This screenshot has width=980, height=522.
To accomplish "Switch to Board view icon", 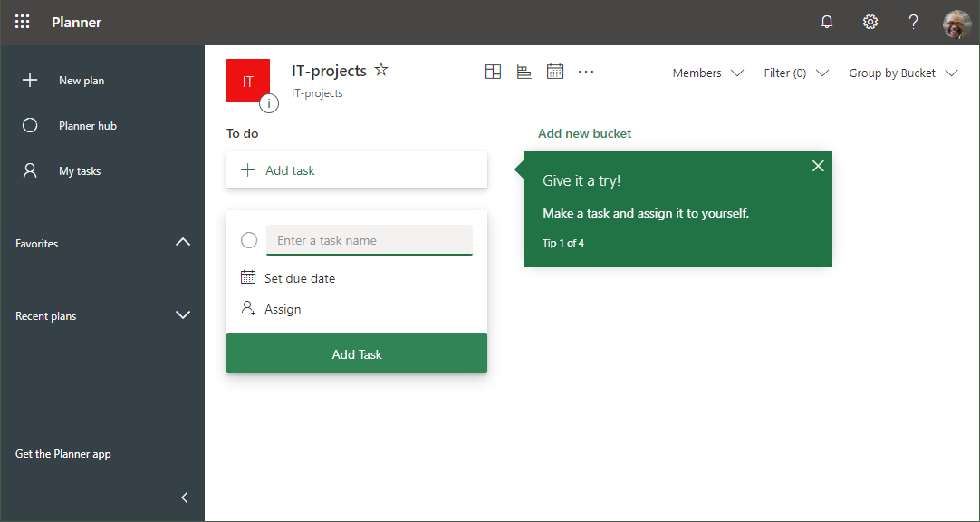I will (x=493, y=72).
